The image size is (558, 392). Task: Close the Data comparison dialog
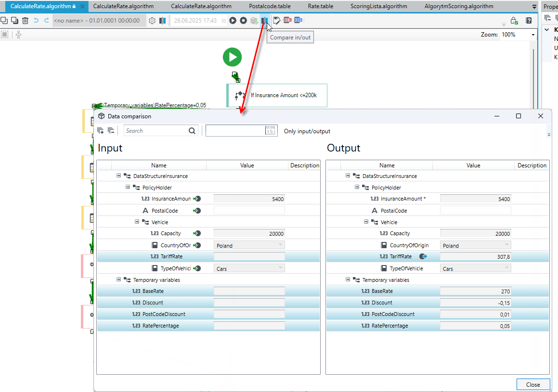pyautogui.click(x=533, y=384)
